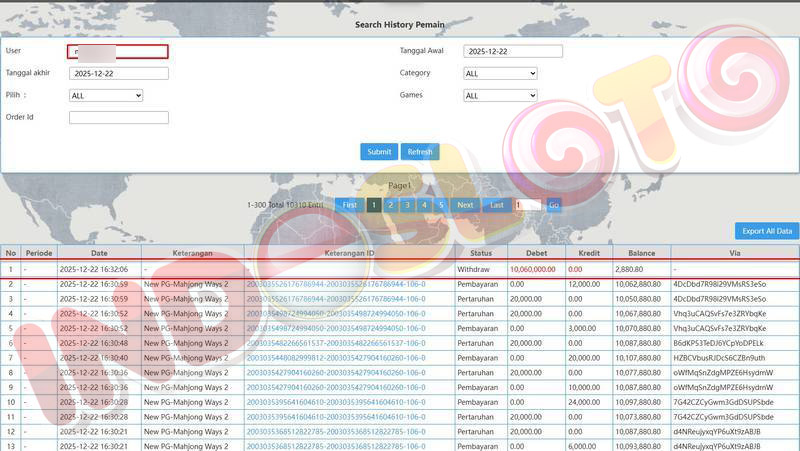Click the page number input box

point(527,205)
